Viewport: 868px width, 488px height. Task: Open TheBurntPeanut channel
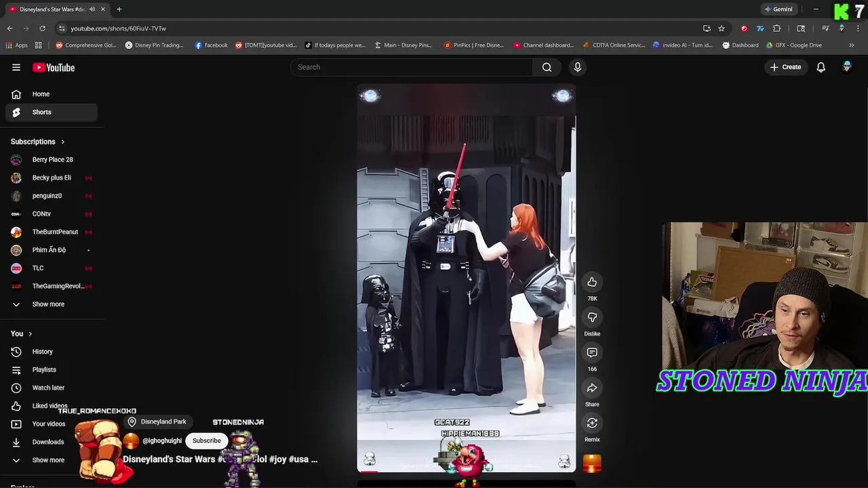tap(52, 232)
